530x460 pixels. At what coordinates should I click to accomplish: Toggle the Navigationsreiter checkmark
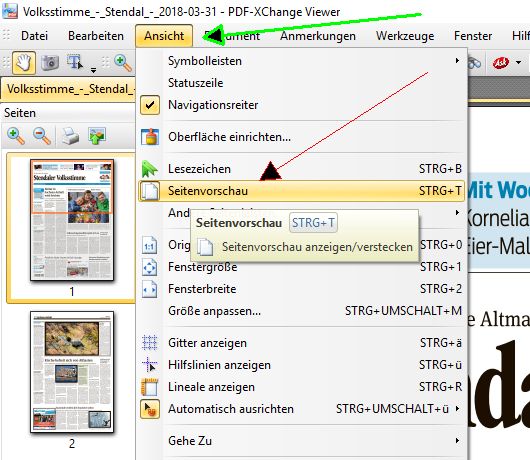click(150, 105)
